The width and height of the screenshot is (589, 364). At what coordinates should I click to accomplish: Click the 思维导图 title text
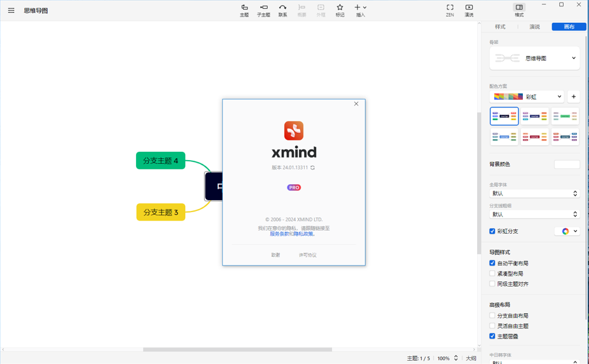click(x=36, y=11)
